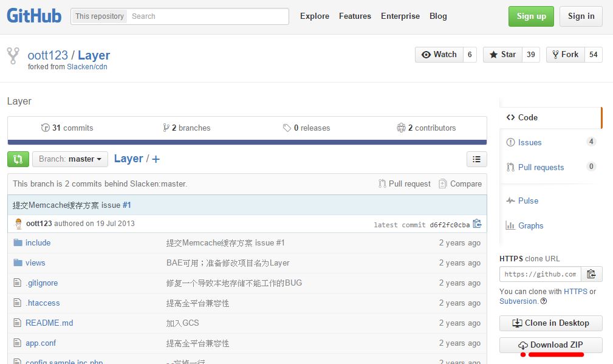Open the Features menu item

coord(355,16)
